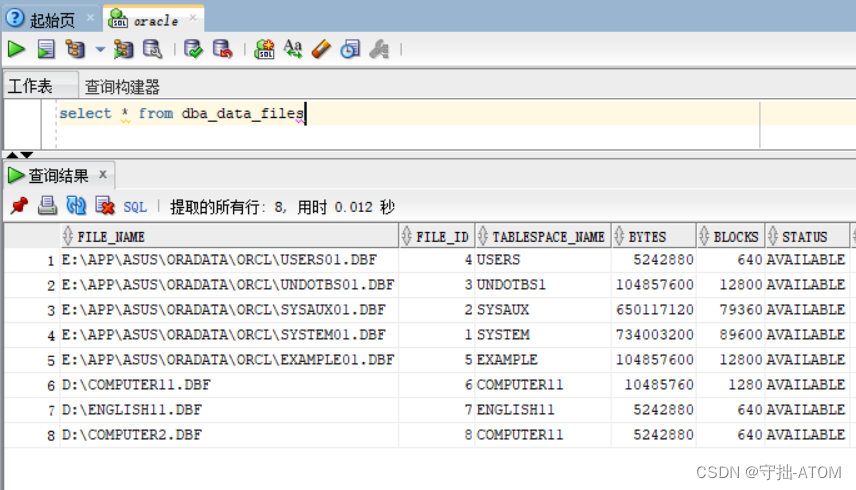Click the SQL link in results toolbar
Viewport: 856px width, 490px height.
click(x=135, y=207)
